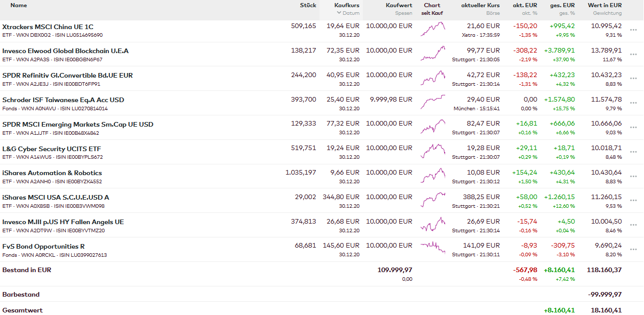Sort by Wert in EUR column
Screen dimensions: 644x315
[605, 5]
